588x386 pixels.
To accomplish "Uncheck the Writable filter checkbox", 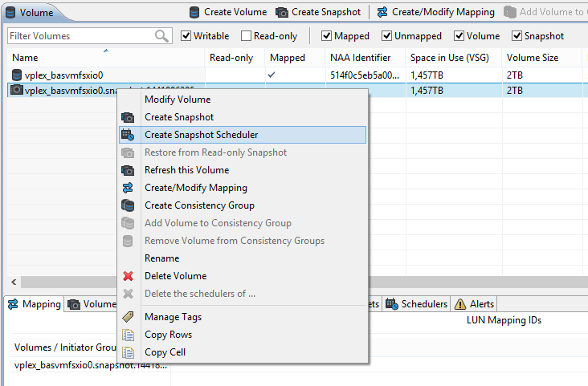I will coord(186,36).
